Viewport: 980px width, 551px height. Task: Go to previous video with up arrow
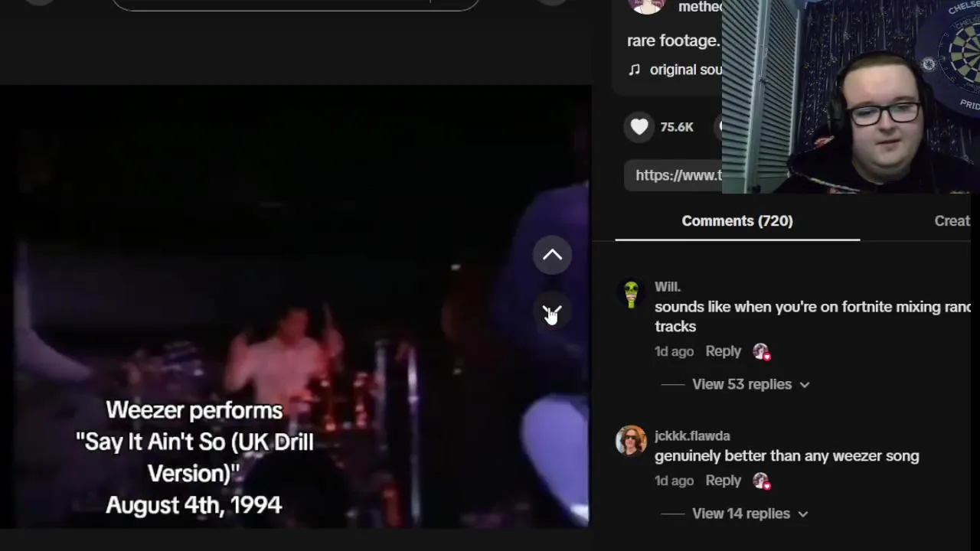click(552, 256)
